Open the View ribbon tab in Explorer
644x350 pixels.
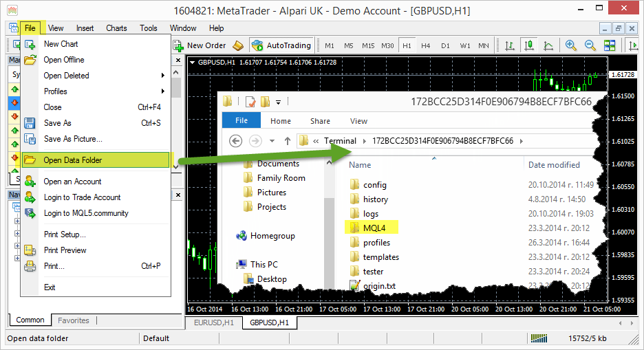coord(358,121)
